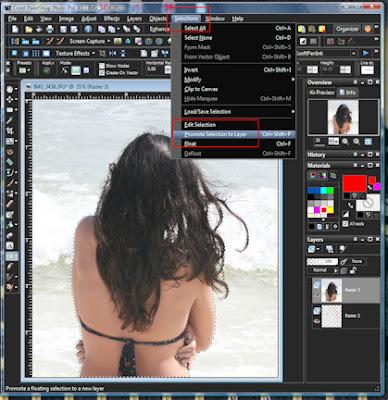Click the Print icon in the toolbar
The height and width of the screenshot is (400, 388).
(49, 29)
